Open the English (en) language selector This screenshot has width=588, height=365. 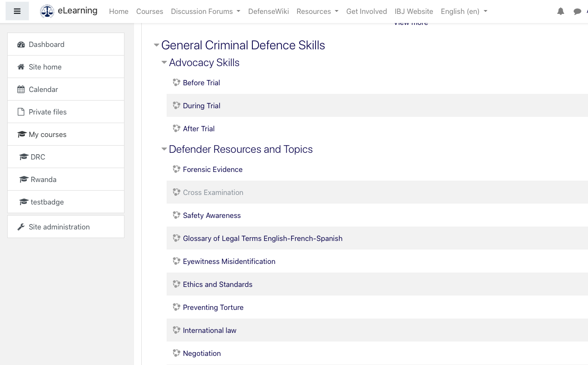click(464, 11)
